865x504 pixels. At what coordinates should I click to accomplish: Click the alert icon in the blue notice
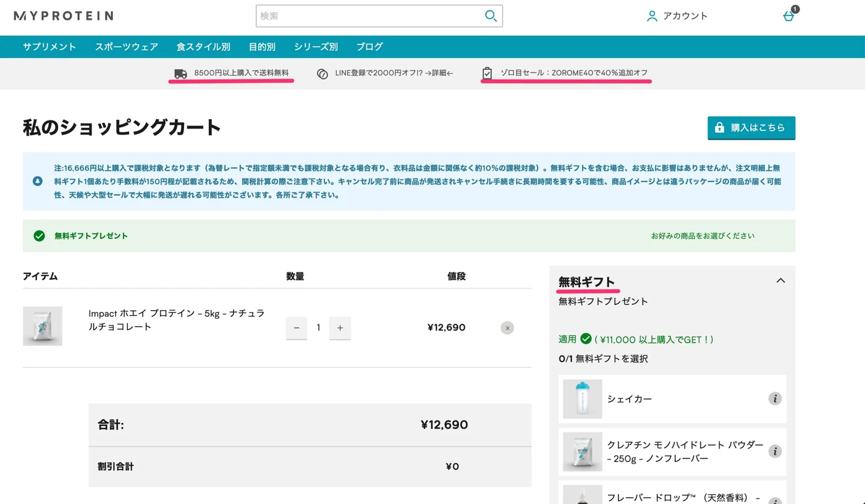tap(38, 182)
